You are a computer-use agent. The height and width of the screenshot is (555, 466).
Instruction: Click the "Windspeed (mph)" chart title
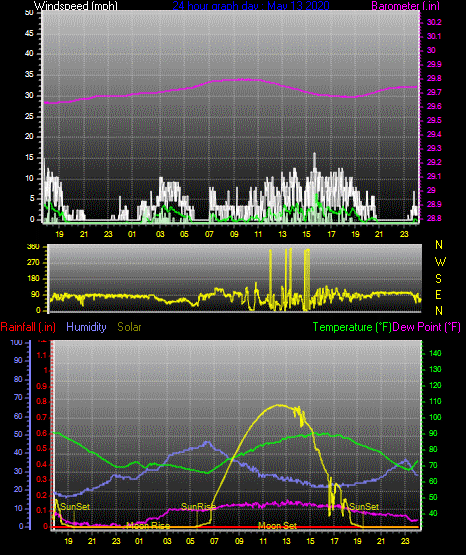point(76,6)
